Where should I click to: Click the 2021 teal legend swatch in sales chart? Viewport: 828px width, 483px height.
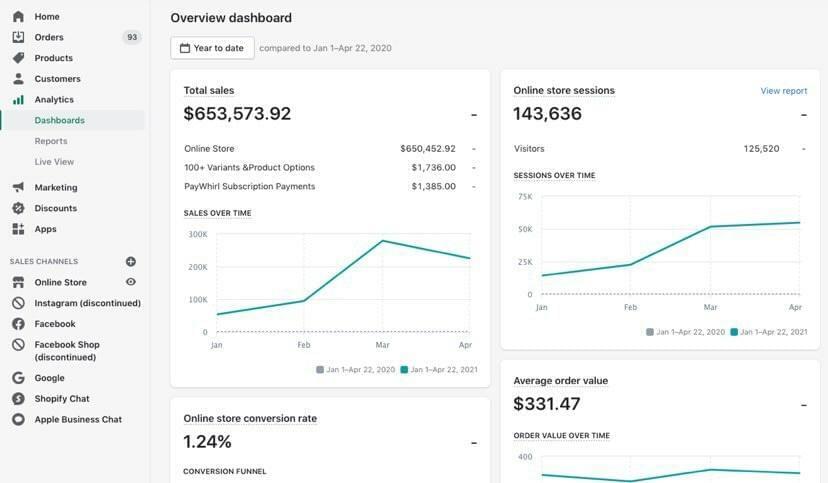[x=404, y=370]
